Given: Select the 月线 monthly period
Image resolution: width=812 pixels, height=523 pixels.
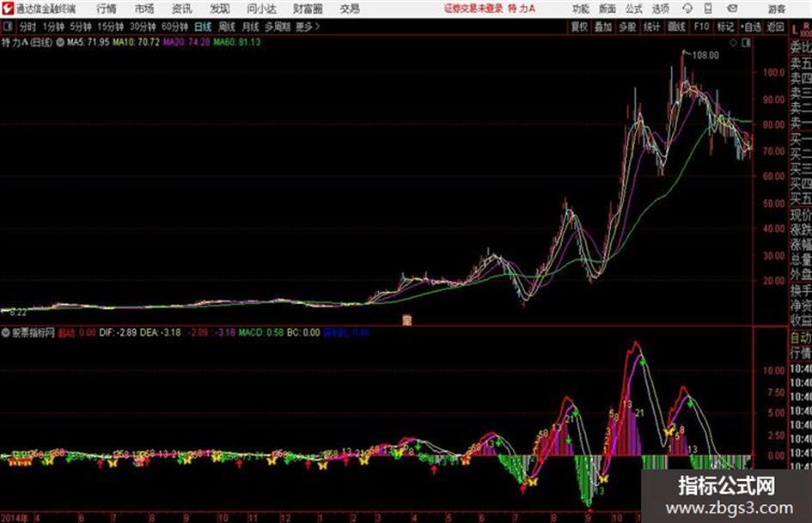Looking at the screenshot, I should [x=251, y=27].
